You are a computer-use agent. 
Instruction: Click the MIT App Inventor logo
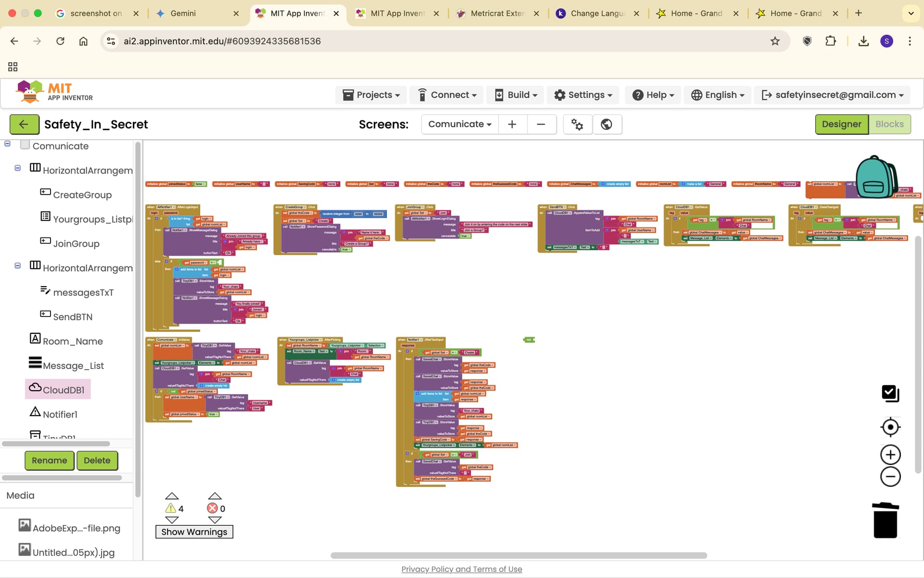click(54, 92)
